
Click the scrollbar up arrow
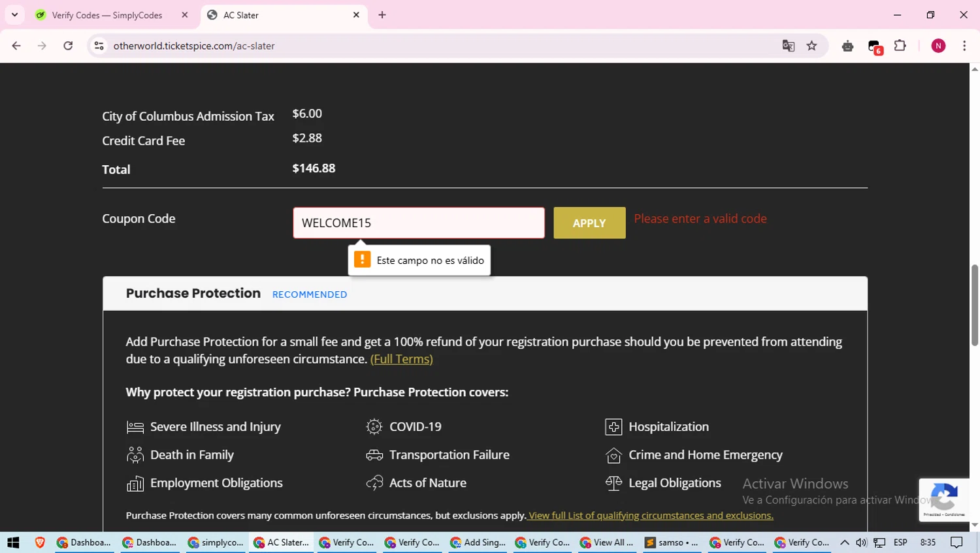tap(975, 69)
